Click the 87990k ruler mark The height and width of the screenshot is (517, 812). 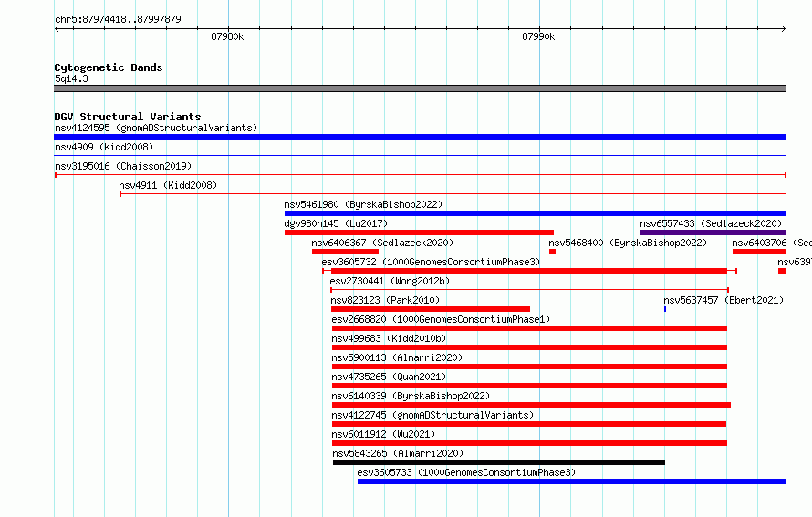[538, 36]
